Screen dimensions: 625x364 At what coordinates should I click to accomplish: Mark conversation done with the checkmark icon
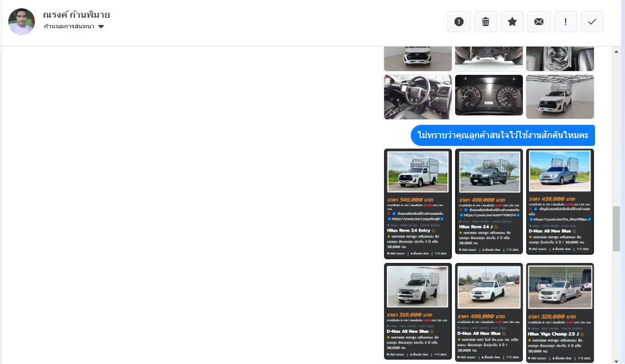click(x=592, y=22)
